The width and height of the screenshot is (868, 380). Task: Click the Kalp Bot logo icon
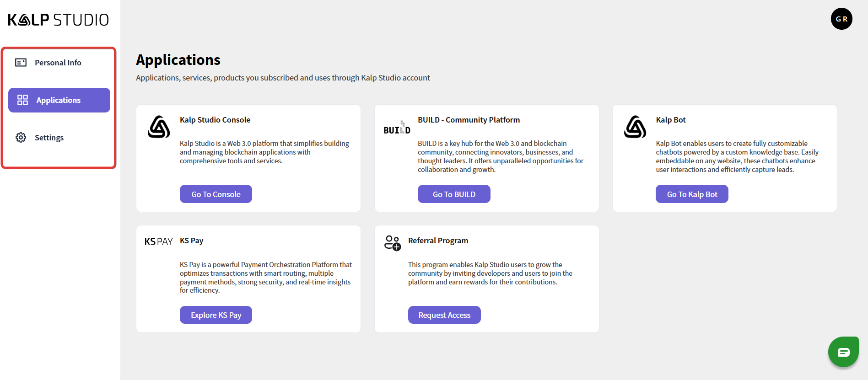[635, 127]
